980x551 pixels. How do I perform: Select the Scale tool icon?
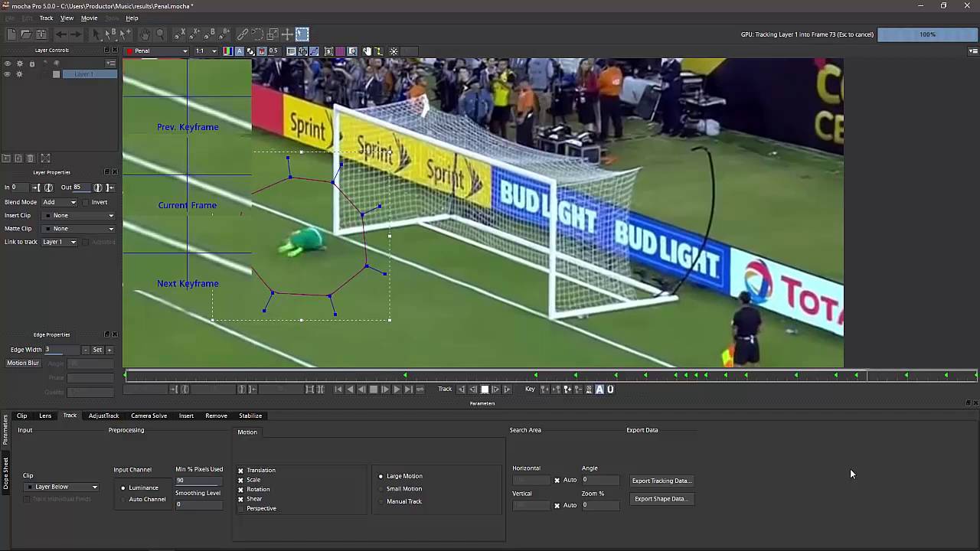pos(273,34)
